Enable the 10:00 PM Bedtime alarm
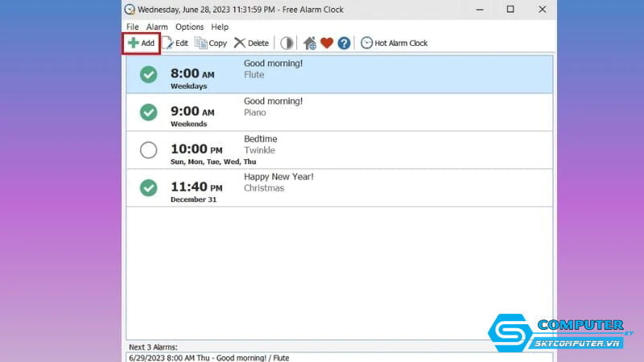Image resolution: width=644 pixels, height=362 pixels. (148, 150)
